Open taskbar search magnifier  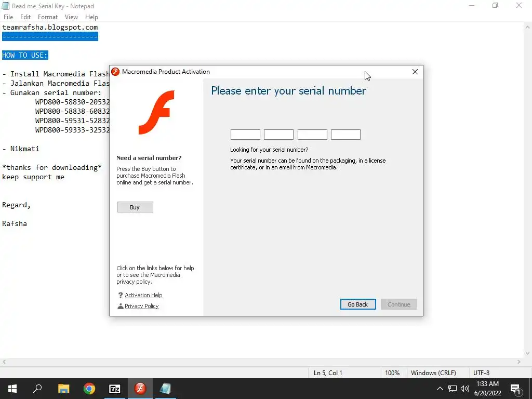coord(37,389)
